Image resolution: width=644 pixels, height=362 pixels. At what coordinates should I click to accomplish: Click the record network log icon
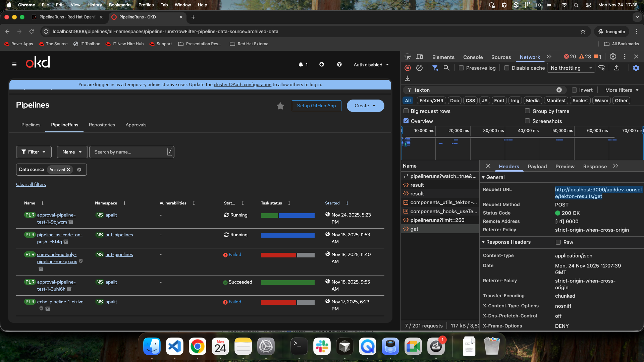[x=408, y=68]
